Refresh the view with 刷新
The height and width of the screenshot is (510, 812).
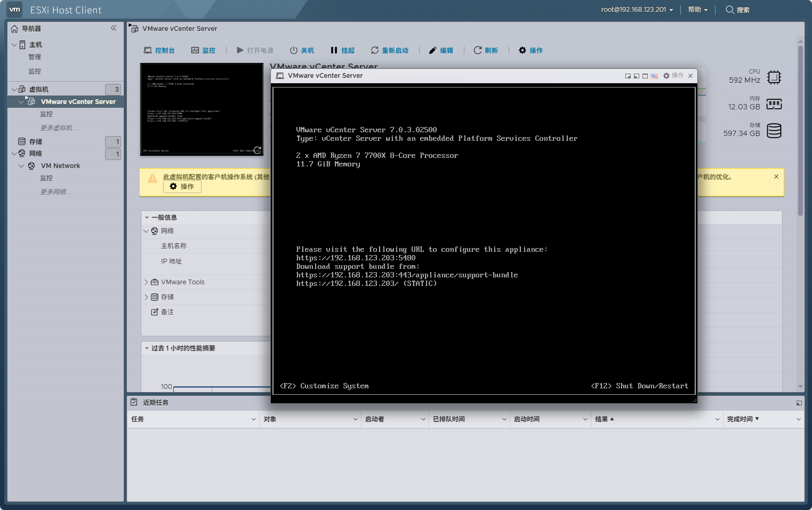click(x=486, y=50)
